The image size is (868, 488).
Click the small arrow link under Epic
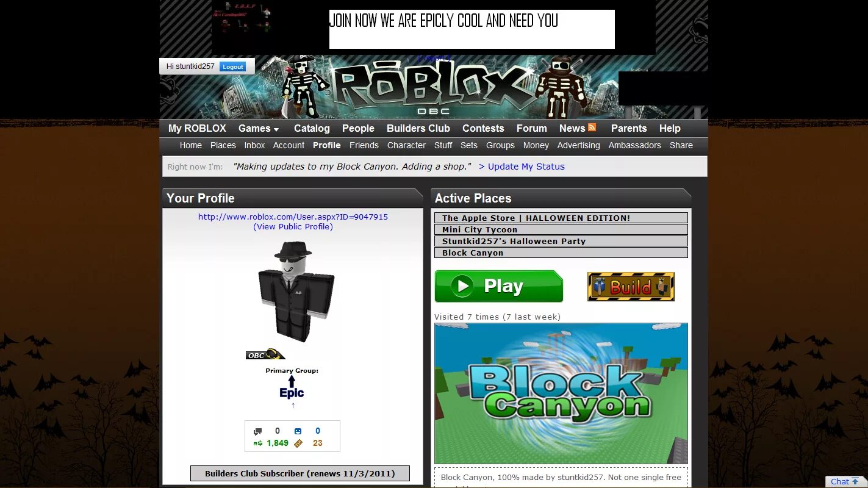(293, 405)
